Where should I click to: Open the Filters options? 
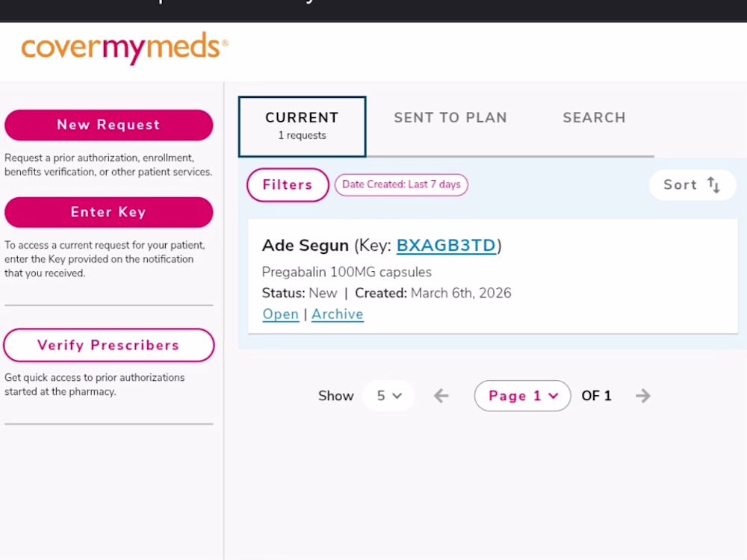(x=288, y=185)
